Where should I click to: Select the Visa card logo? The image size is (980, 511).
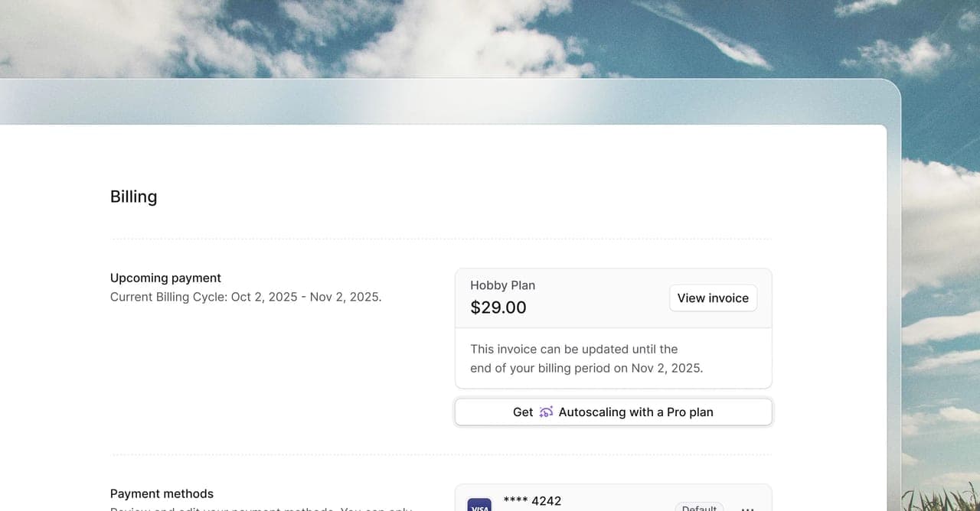point(479,506)
